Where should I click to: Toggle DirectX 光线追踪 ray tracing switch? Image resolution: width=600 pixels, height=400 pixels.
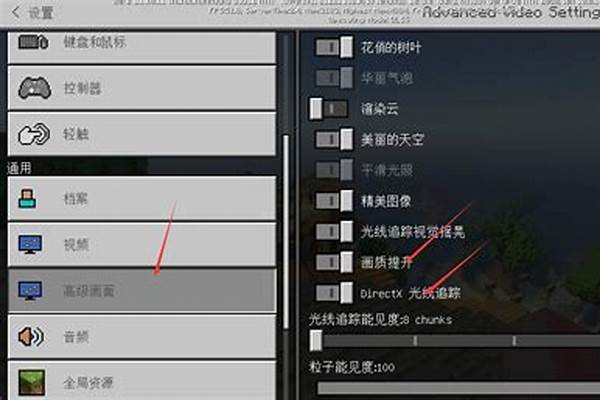[x=334, y=293]
